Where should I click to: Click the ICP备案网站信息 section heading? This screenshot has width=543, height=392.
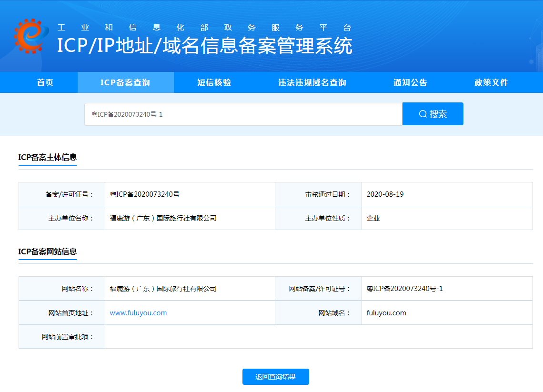[47, 252]
